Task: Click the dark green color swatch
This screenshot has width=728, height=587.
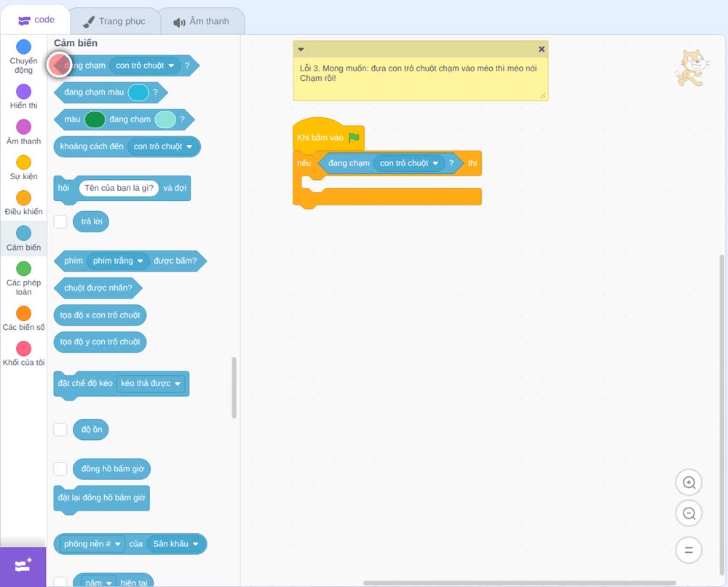Action: point(95,119)
